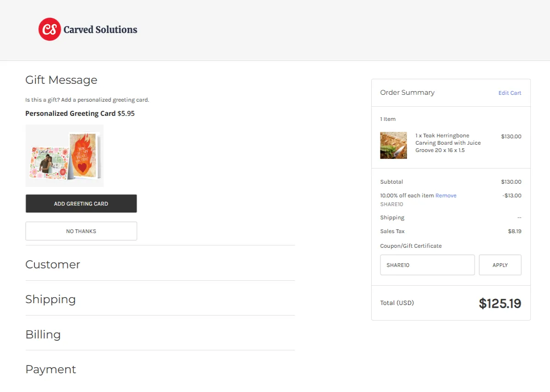Click the Total (USD) price
The image size is (550, 392).
[500, 303]
